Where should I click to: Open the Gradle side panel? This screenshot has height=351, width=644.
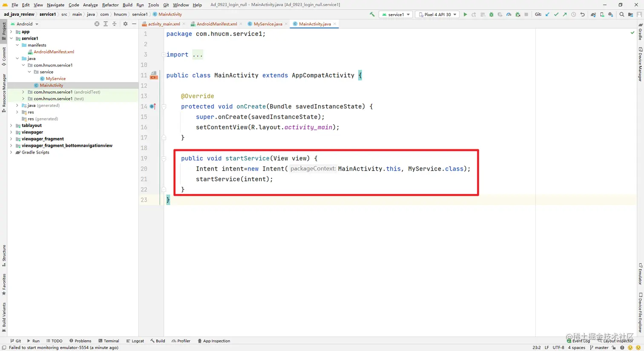tap(640, 31)
